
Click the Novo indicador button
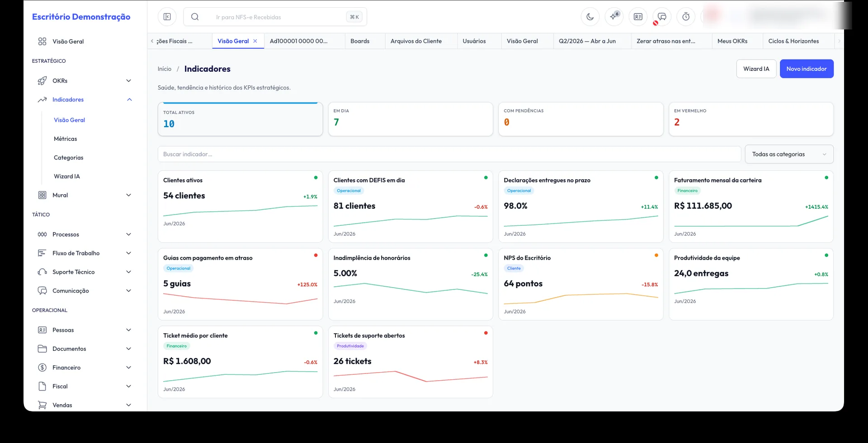click(807, 69)
